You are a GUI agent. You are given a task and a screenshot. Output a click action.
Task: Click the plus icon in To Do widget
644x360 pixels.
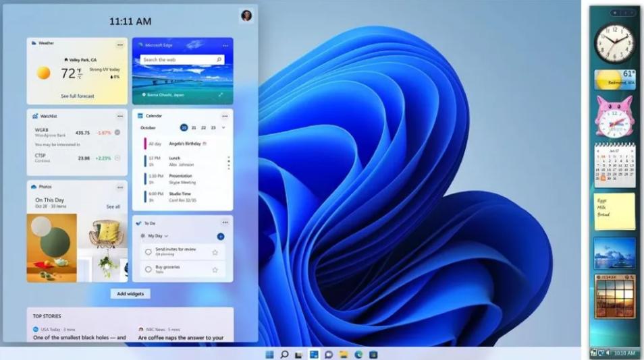221,237
